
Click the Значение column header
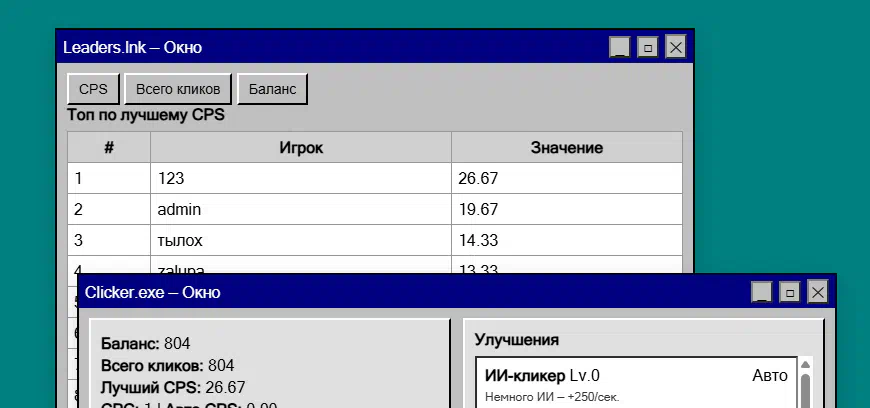coord(566,148)
